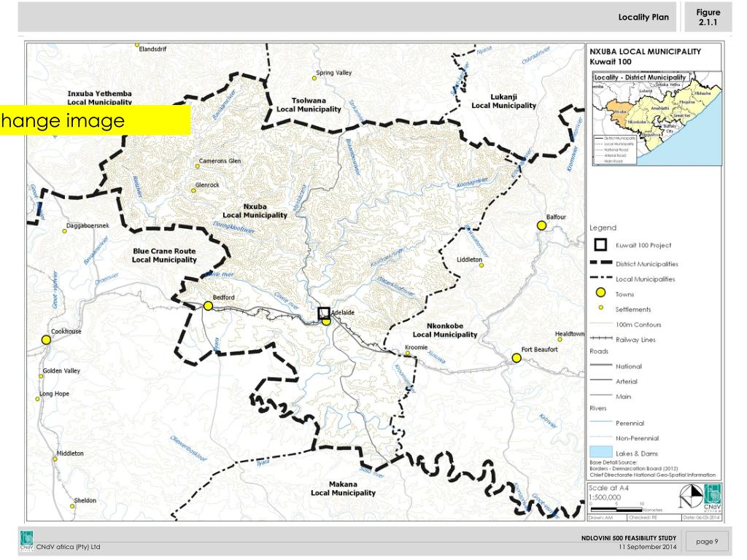Click the Lakes & Dams blue swatch
The height and width of the screenshot is (560, 747).
coord(600,454)
